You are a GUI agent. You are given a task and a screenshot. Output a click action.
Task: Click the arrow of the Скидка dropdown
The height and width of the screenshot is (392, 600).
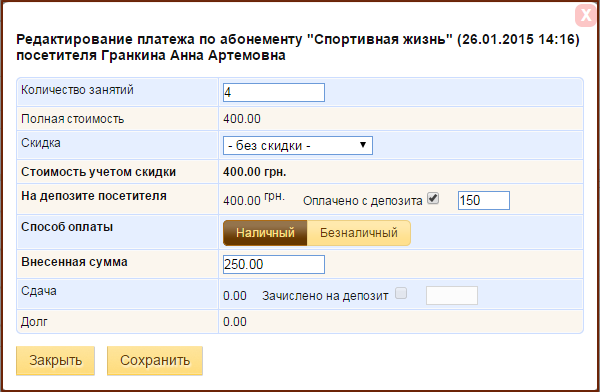click(363, 145)
